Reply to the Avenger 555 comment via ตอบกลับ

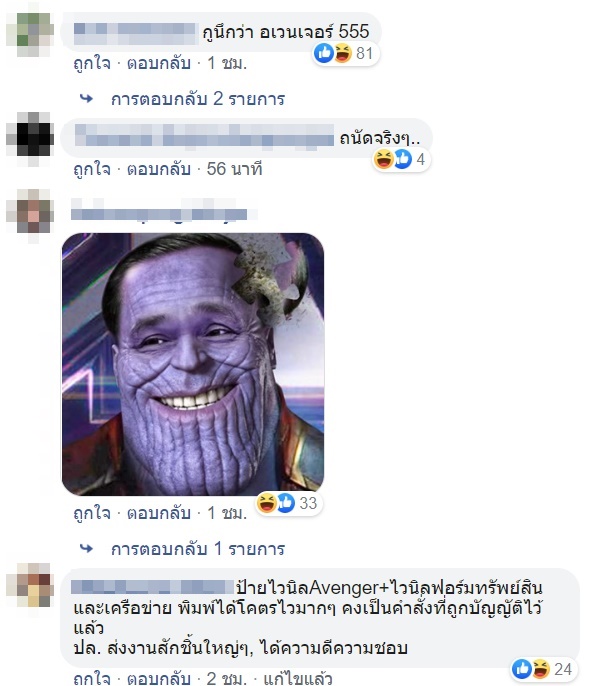pos(159,64)
